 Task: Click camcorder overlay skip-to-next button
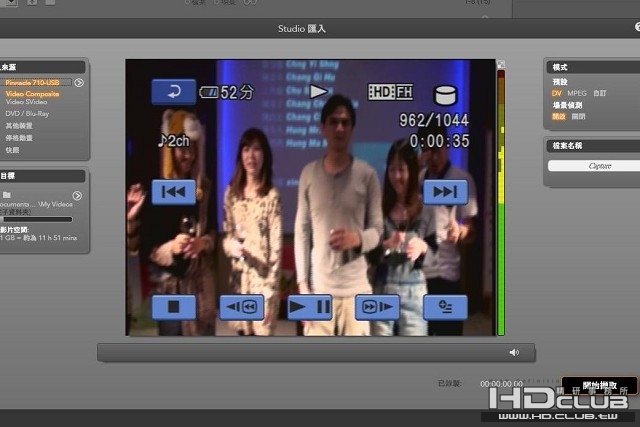[x=445, y=192]
